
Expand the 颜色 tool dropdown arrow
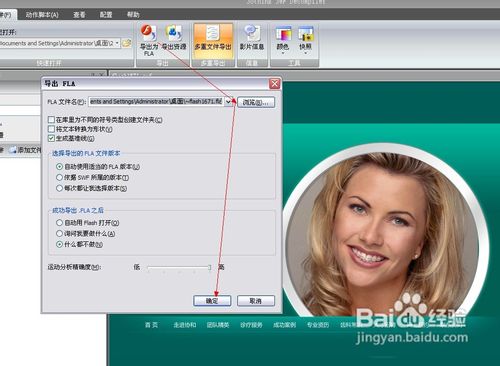click(x=283, y=53)
